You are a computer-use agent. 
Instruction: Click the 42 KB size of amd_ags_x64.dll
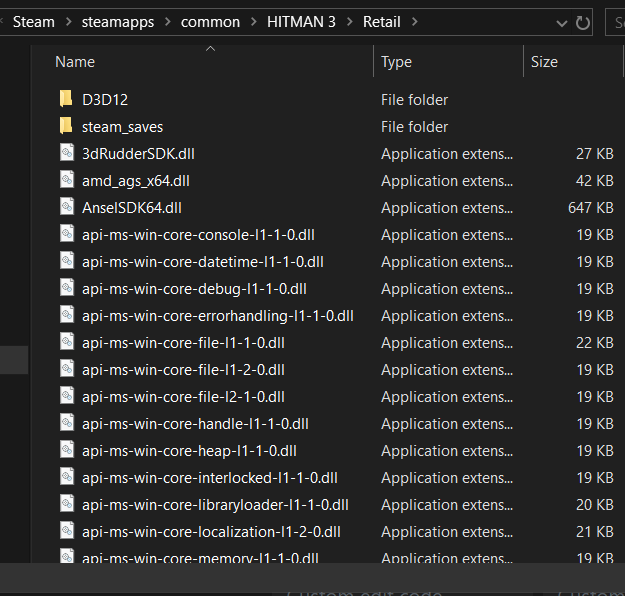[595, 181]
